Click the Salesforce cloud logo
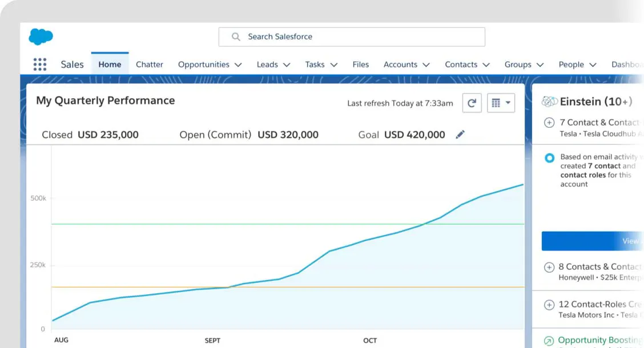Screen dimensions: 644x348 pyautogui.click(x=40, y=36)
